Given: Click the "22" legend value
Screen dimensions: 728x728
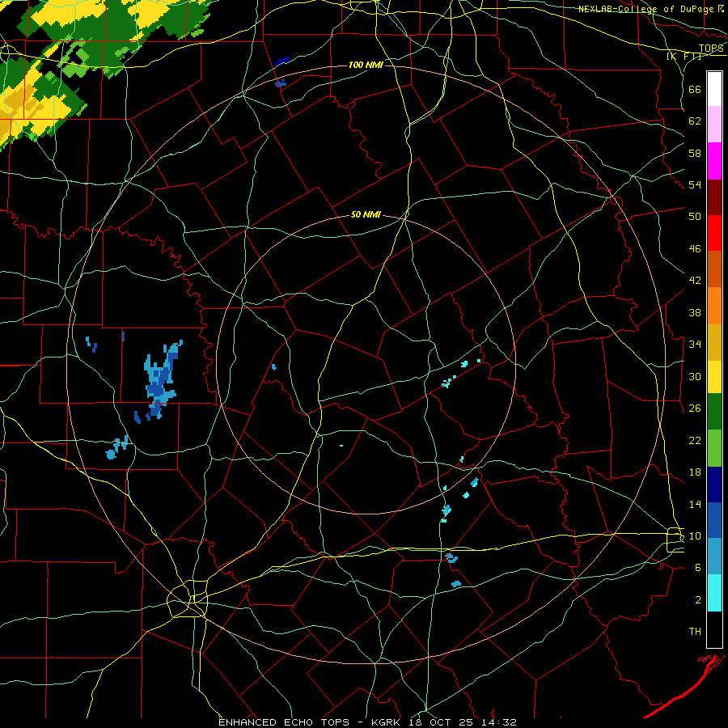Looking at the screenshot, I should tap(695, 440).
